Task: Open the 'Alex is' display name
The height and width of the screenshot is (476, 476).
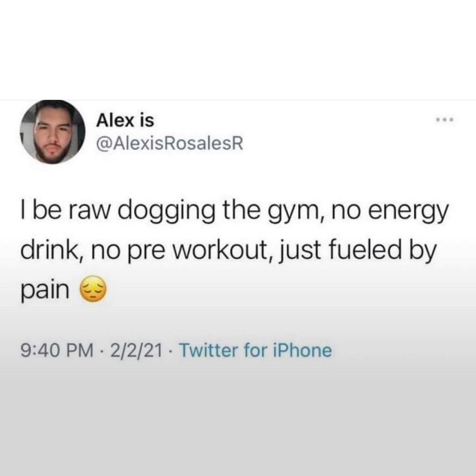Action: (125, 120)
